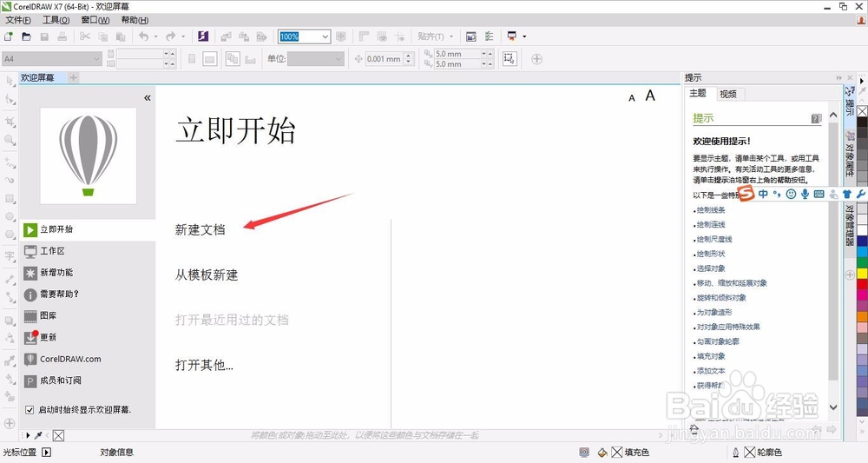Toggle 启动时始终显示欢迎屏幕 checkbox

(30, 410)
